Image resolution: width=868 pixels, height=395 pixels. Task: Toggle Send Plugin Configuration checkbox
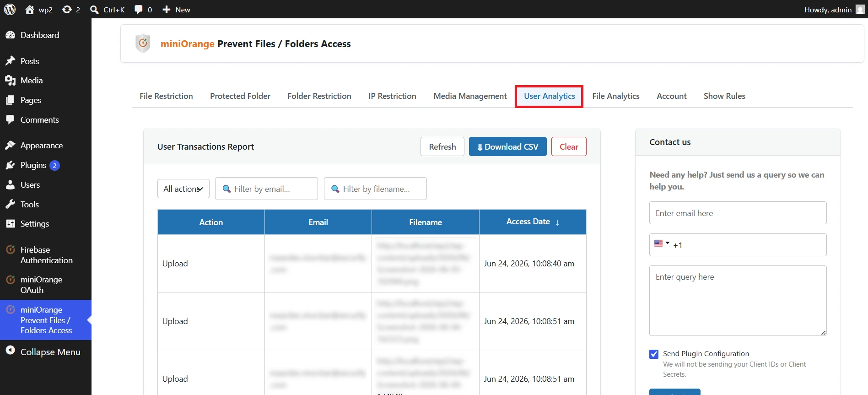click(x=654, y=354)
